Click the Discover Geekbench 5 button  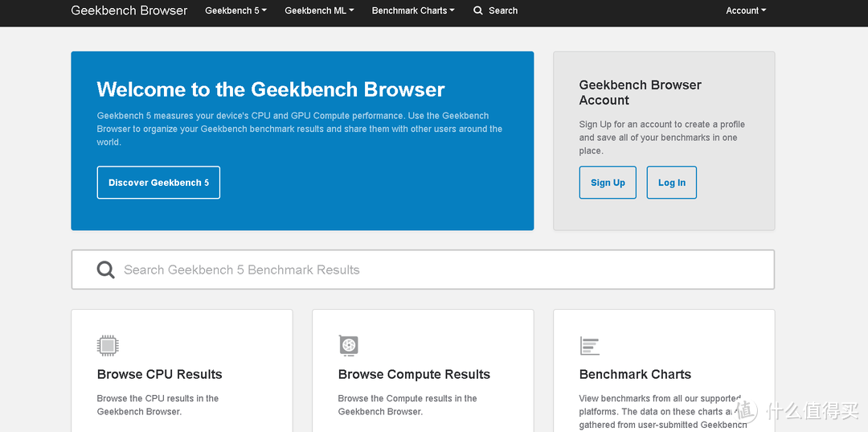158,183
